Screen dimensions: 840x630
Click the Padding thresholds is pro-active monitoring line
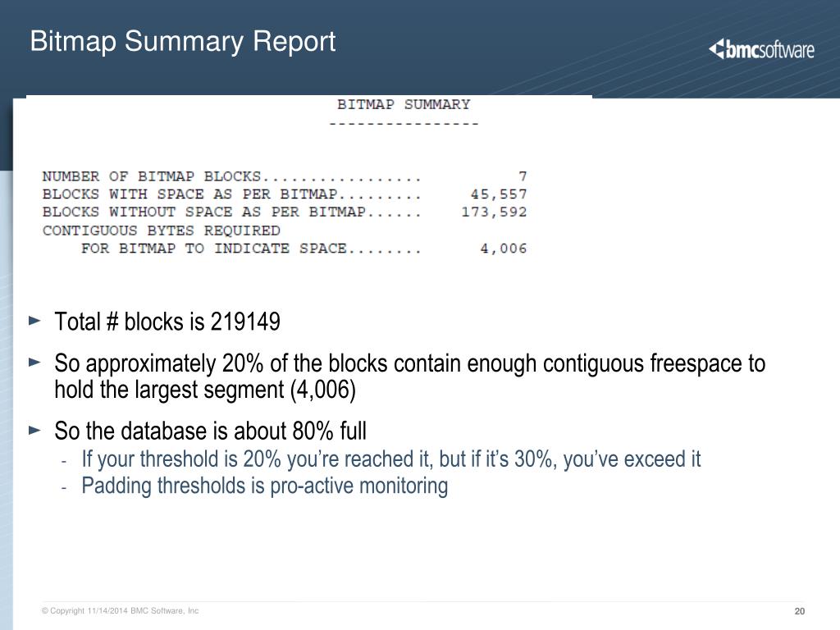(265, 486)
